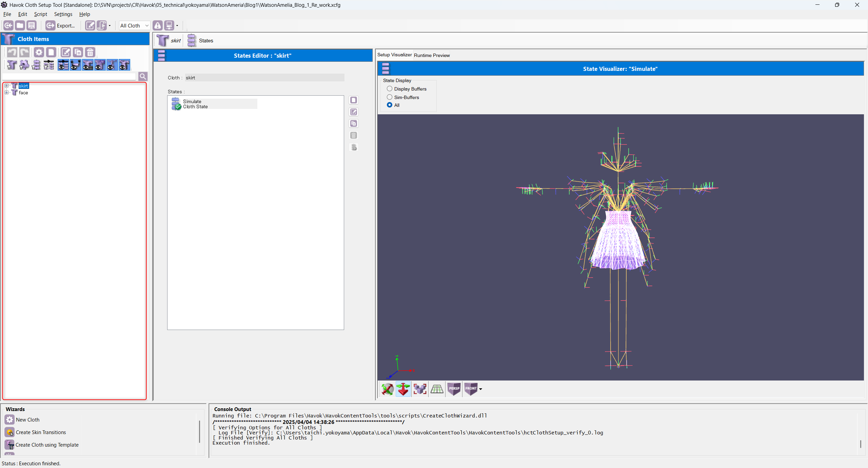Toggle visibility of mesh particles eye icon

100,65
